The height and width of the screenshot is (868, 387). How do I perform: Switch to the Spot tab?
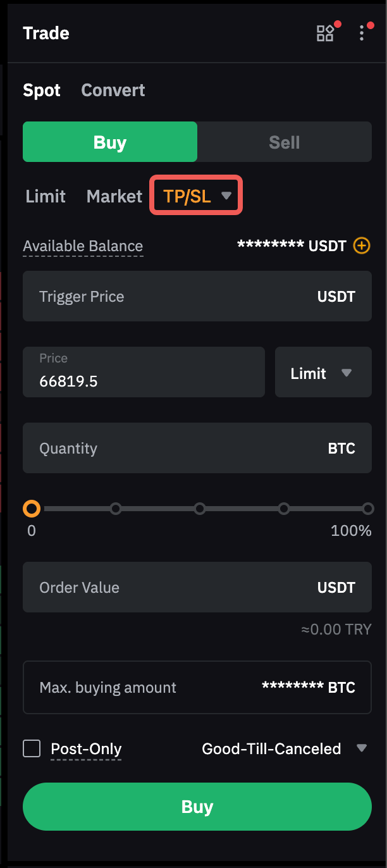(x=42, y=90)
